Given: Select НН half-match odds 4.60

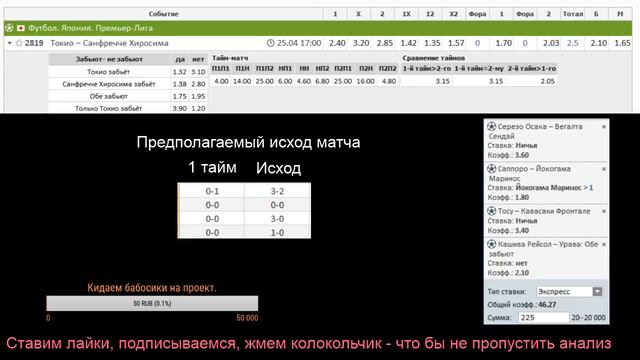Looking at the screenshot, I should 304,81.
